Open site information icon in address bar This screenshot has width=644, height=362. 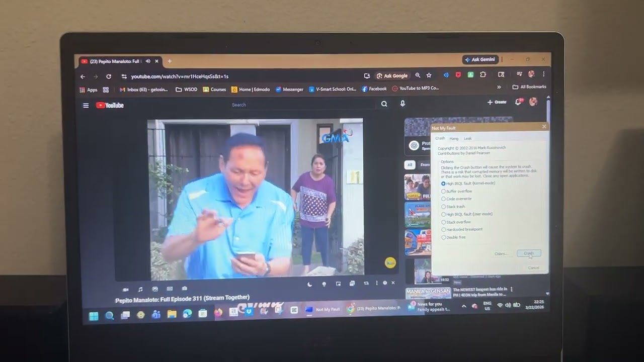point(124,76)
